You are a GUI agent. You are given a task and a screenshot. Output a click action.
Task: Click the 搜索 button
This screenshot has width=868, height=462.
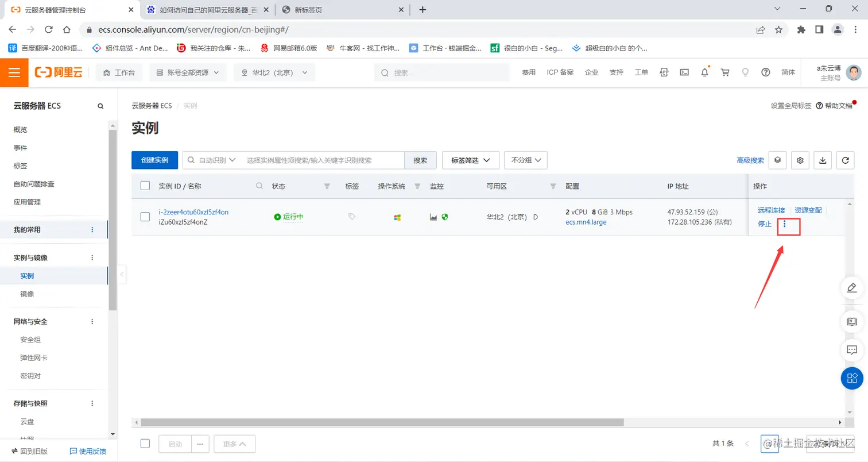(x=421, y=160)
